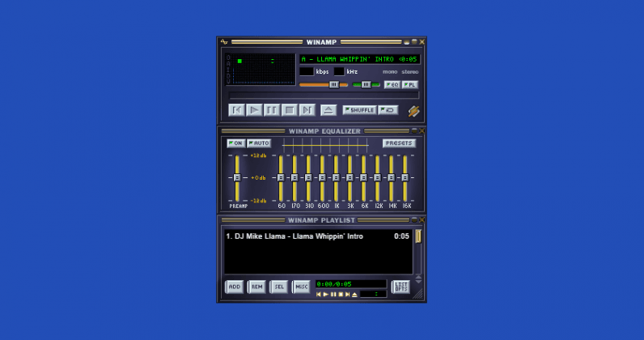This screenshot has width=644, height=340.
Task: Click the mini Eject button in playlist
Action: tap(355, 295)
